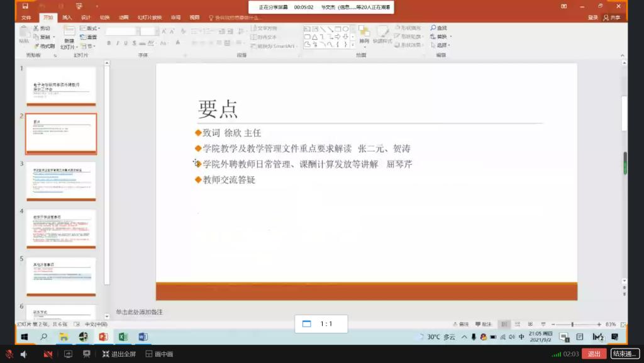Open the 文件 file menu
Viewport: 644px width, 363px height.
26,18
